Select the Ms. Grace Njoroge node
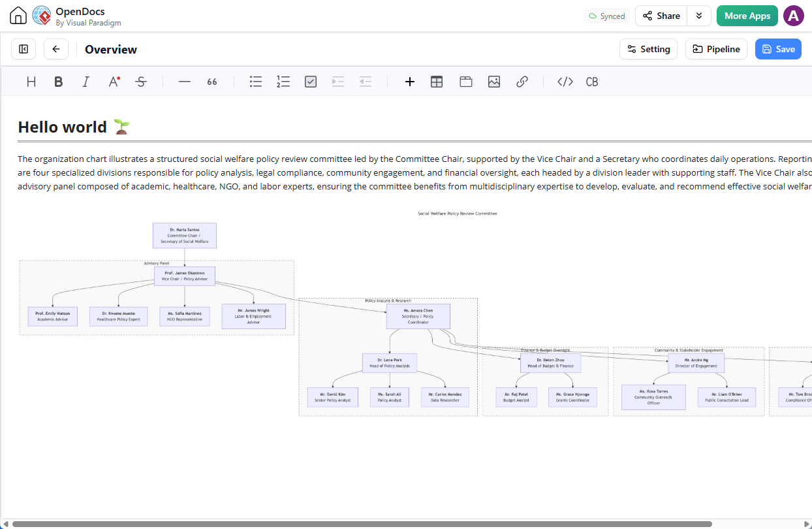 (x=572, y=397)
